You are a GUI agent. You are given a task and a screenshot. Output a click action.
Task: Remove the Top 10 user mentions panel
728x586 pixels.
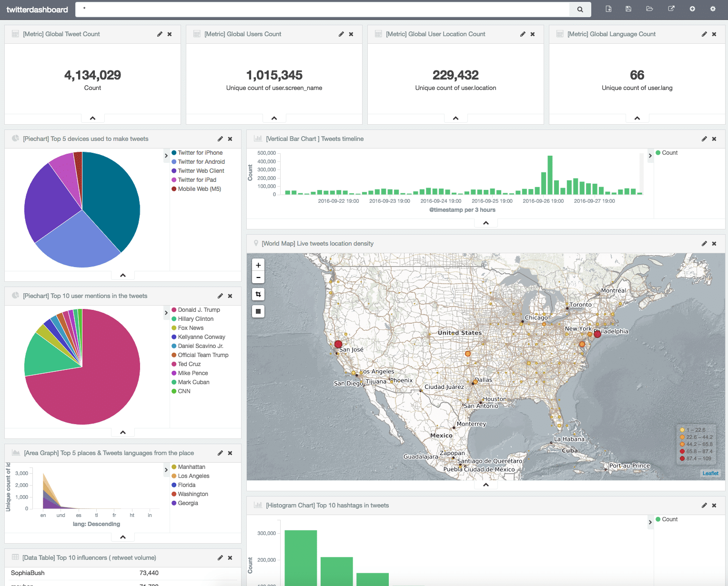pyautogui.click(x=230, y=296)
